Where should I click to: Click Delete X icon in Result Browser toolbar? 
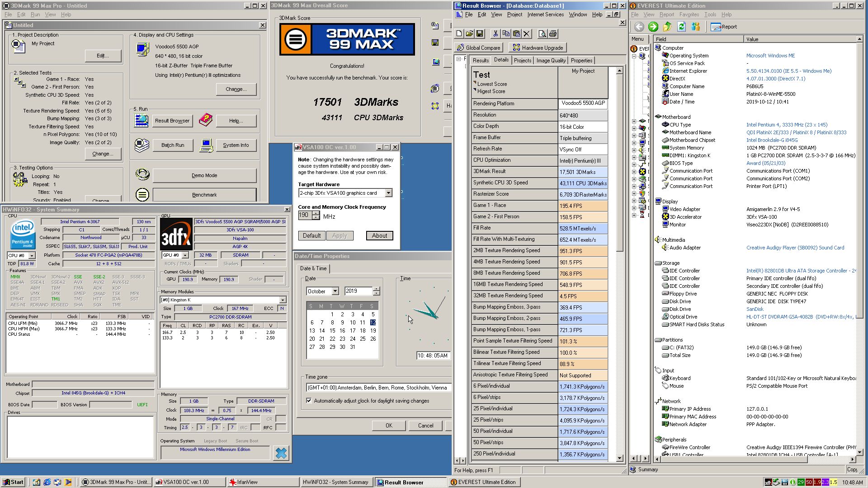coord(526,33)
